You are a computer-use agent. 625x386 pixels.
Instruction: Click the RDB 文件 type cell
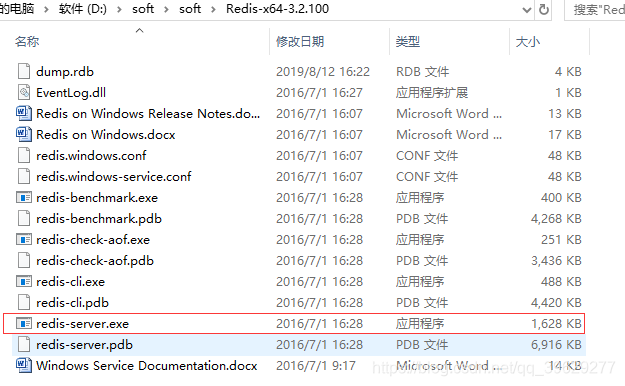423,72
